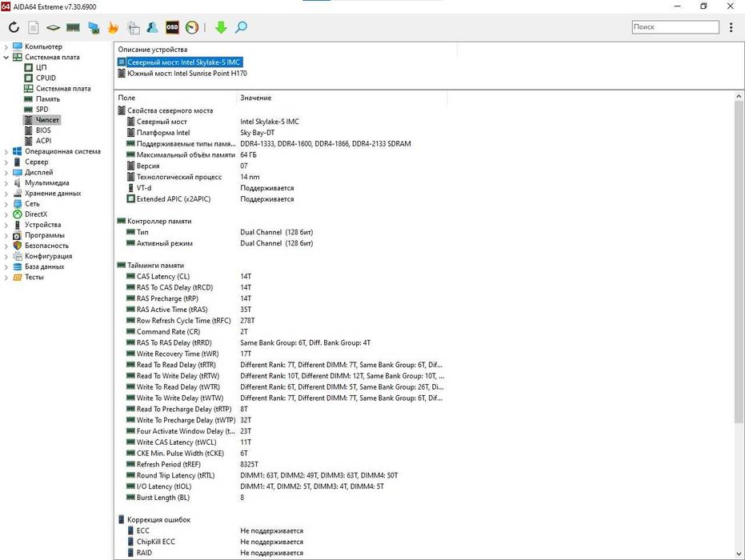The image size is (745, 560).
Task: Select the Тесты tree item
Action: (34, 277)
